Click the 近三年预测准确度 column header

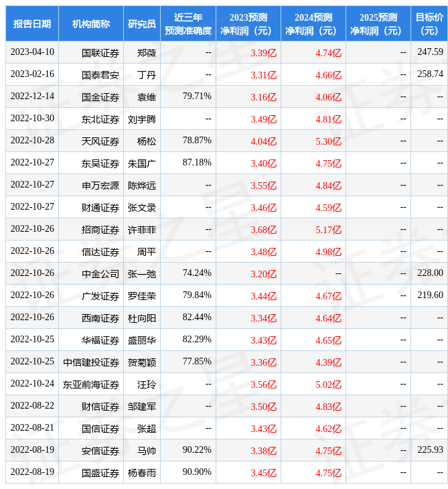[x=188, y=24]
